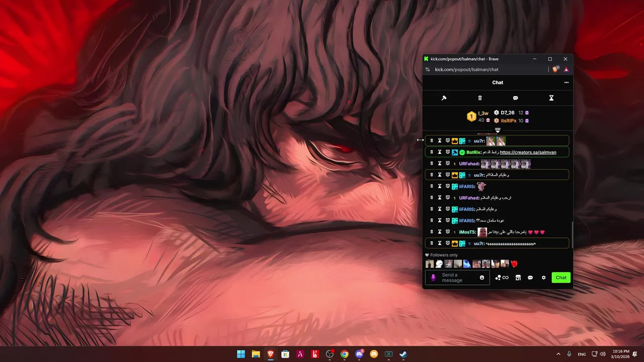
Task: Open shield moderation icon on iMosT5 message
Action: click(x=447, y=232)
